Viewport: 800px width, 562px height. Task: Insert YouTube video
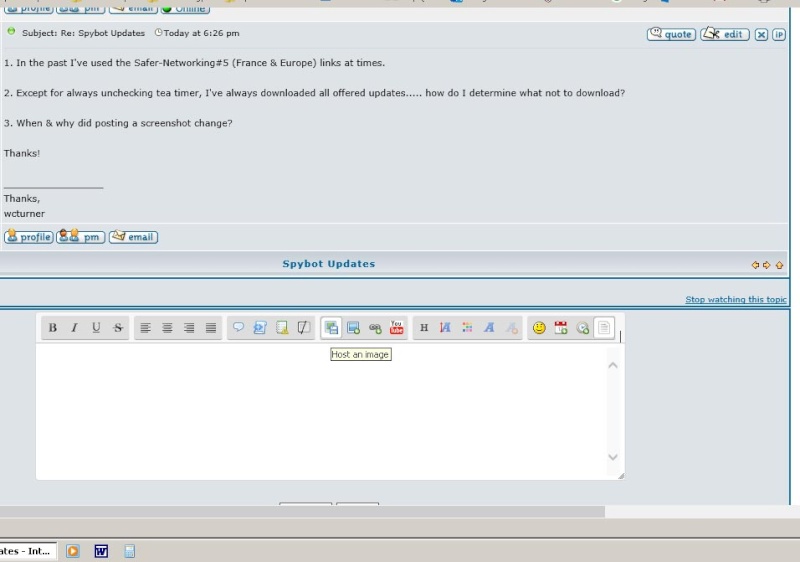click(x=396, y=327)
